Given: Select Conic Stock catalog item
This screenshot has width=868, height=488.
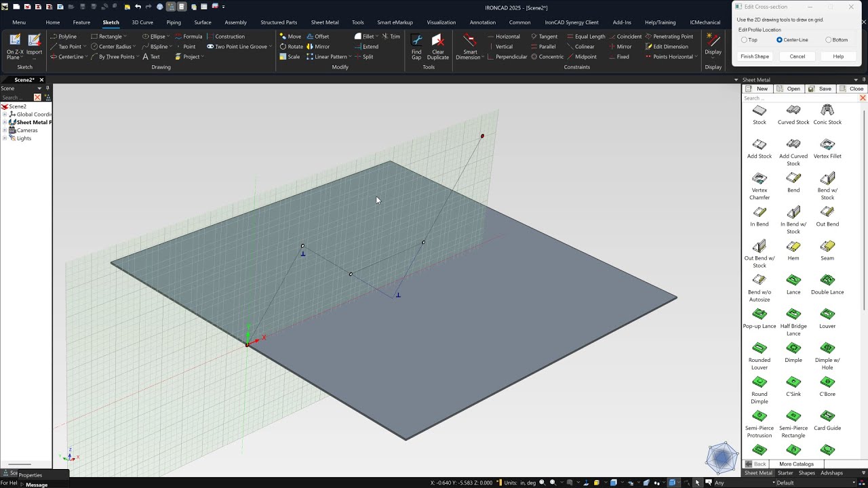Looking at the screenshot, I should 827,115.
